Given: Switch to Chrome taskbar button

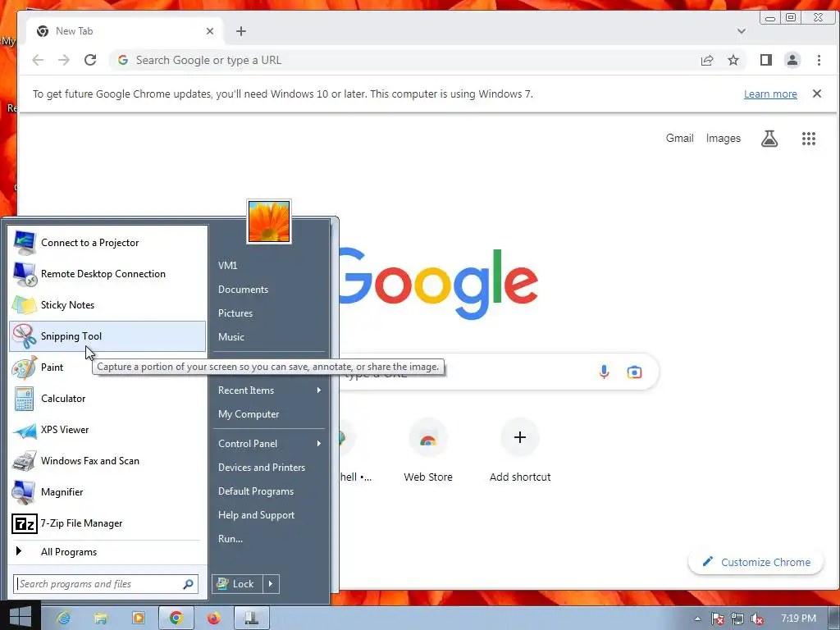Looking at the screenshot, I should [x=176, y=619].
